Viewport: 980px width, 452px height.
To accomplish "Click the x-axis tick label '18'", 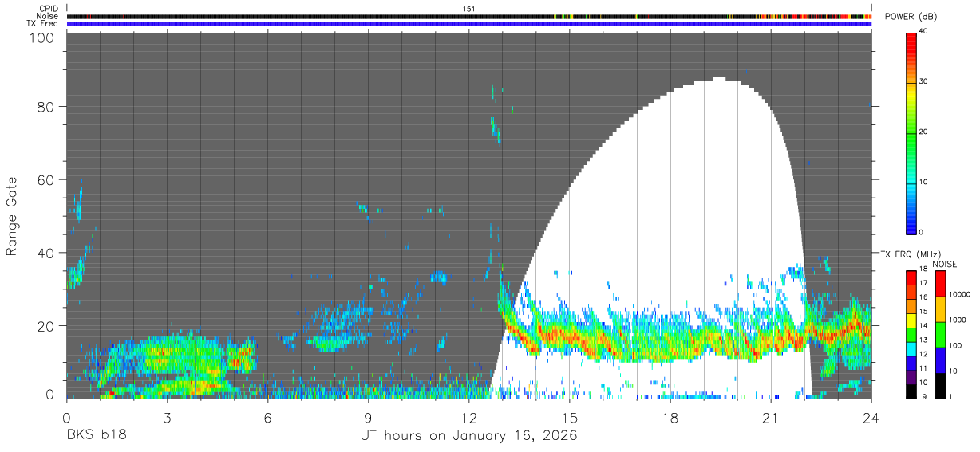I will pyautogui.click(x=670, y=418).
